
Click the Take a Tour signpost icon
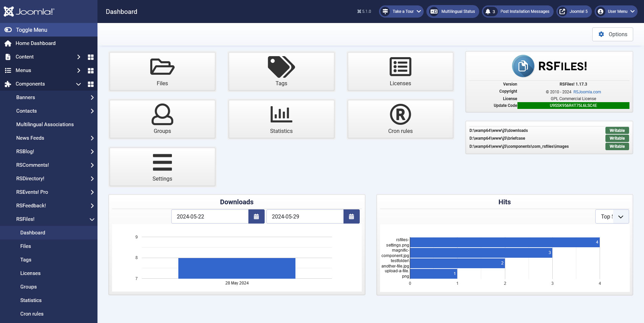[385, 11]
